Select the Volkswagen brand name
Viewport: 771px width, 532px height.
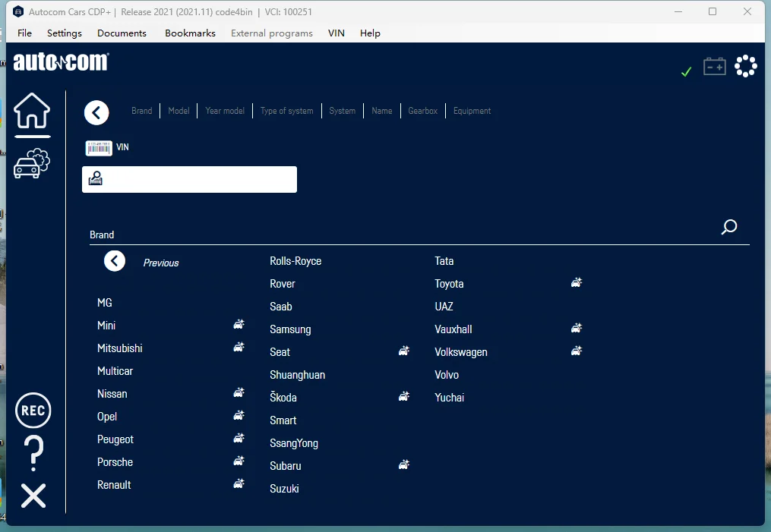pyautogui.click(x=461, y=352)
